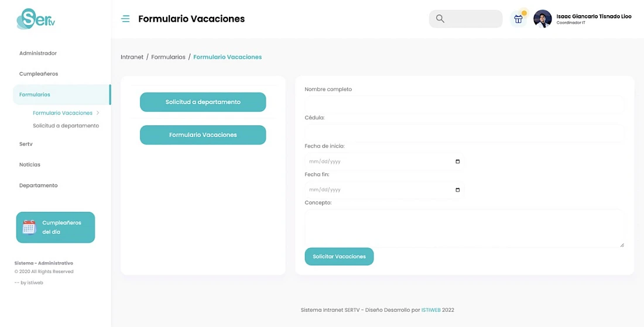The height and width of the screenshot is (327, 644).
Task: Open the Cumpleañeros sidebar menu
Action: point(39,74)
